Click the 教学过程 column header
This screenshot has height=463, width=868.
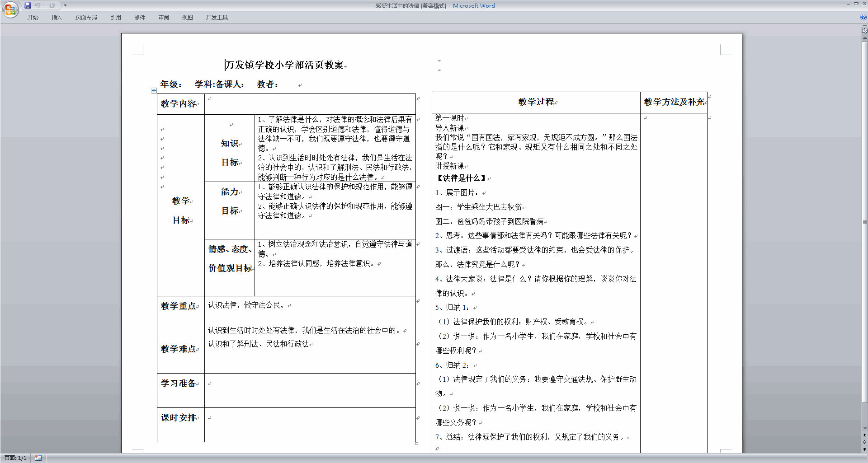pos(536,102)
